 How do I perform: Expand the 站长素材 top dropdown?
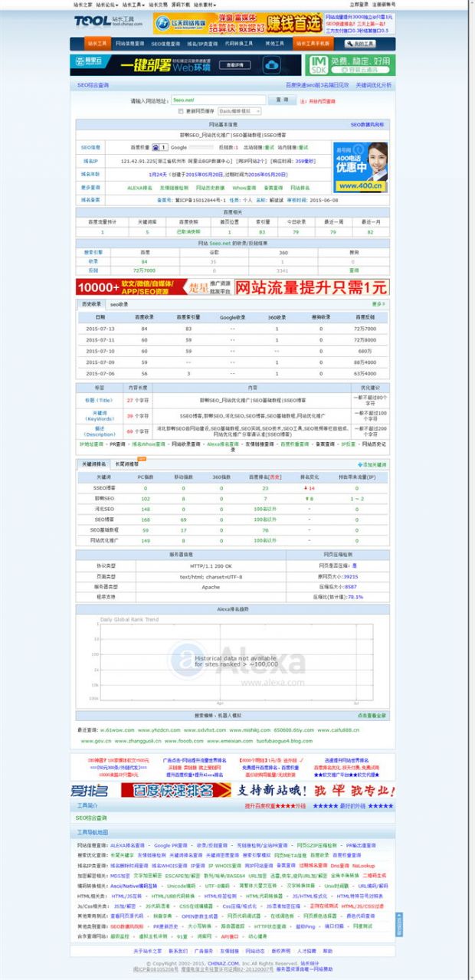pos(205,5)
